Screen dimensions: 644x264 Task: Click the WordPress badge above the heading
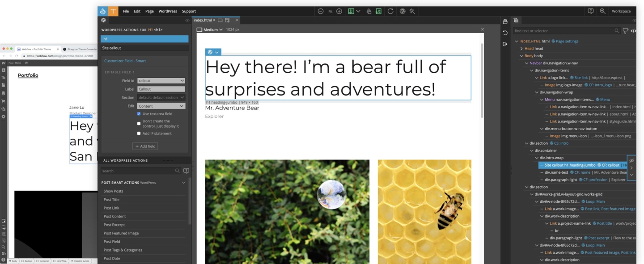point(210,52)
